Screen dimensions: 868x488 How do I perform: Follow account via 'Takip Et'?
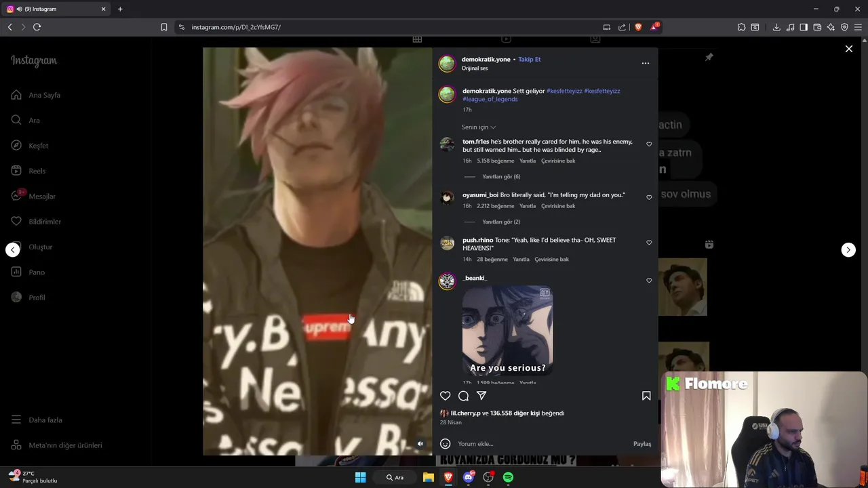[529, 59]
